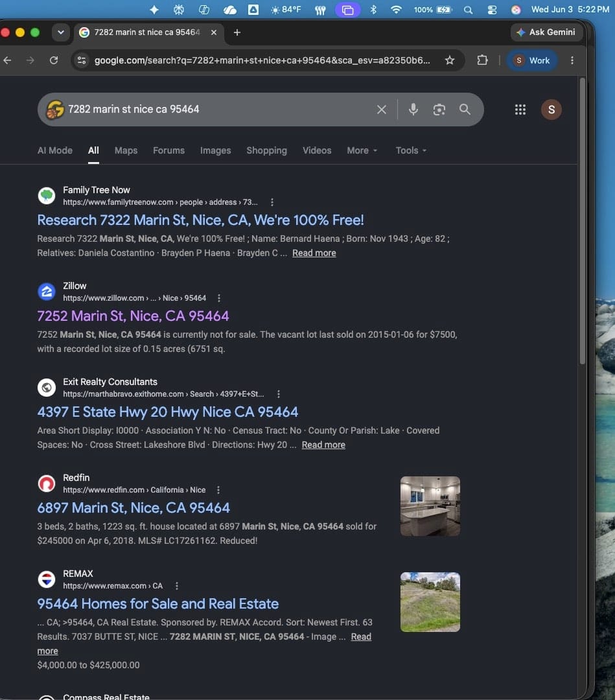Image resolution: width=615 pixels, height=700 pixels.
Task: Open date and time Wed Jun 3 menu
Action: 570,10
